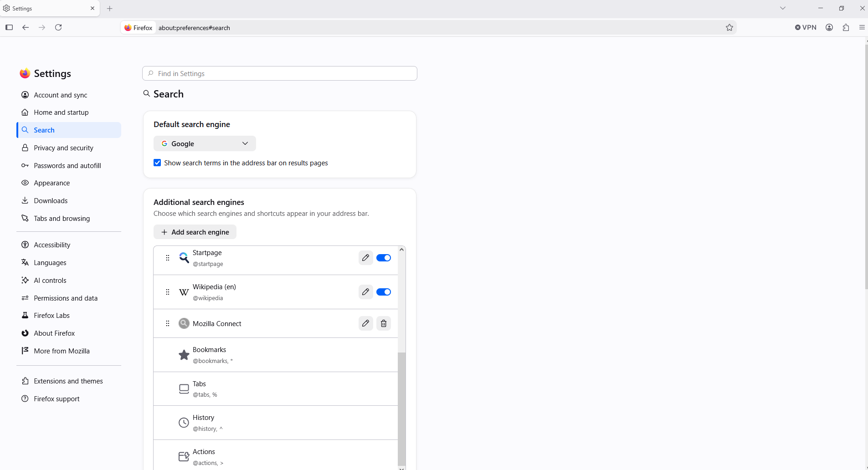
Task: Open the Default search engine dropdown
Action: (205, 143)
